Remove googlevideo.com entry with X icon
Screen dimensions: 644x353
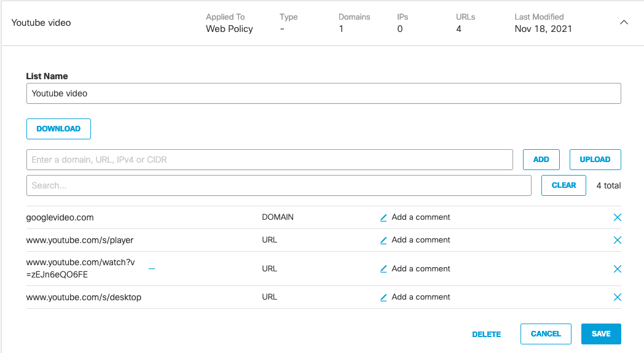617,217
